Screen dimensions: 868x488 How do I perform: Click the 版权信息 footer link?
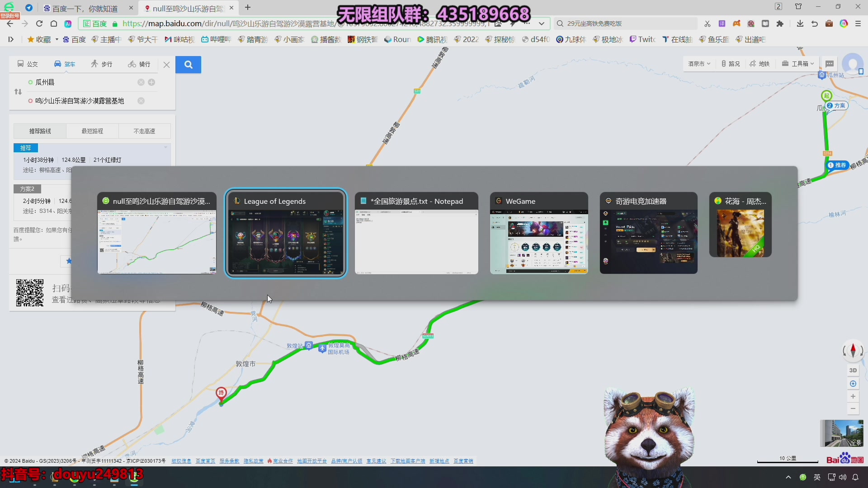(181, 461)
